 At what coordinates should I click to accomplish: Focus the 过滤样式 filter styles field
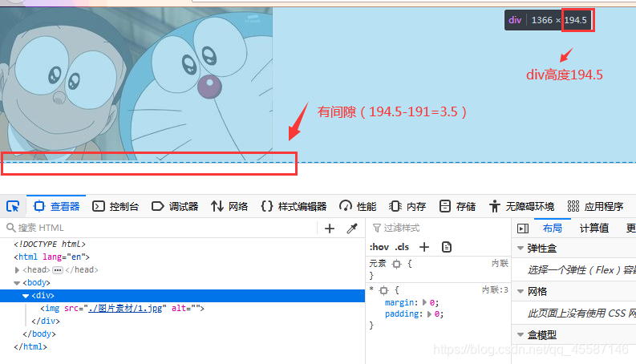(x=438, y=228)
